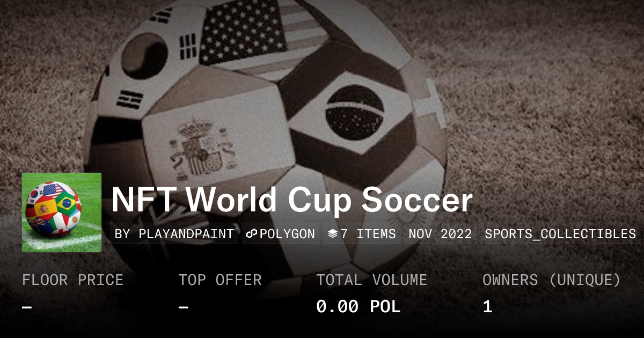Select the owners count value 1
Screen dimensions: 644x338
487,307
